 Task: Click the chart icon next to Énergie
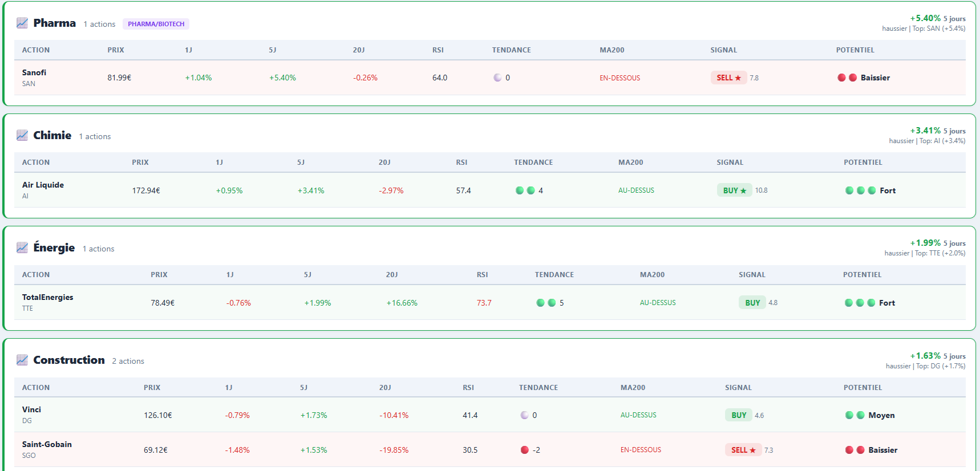[22, 247]
